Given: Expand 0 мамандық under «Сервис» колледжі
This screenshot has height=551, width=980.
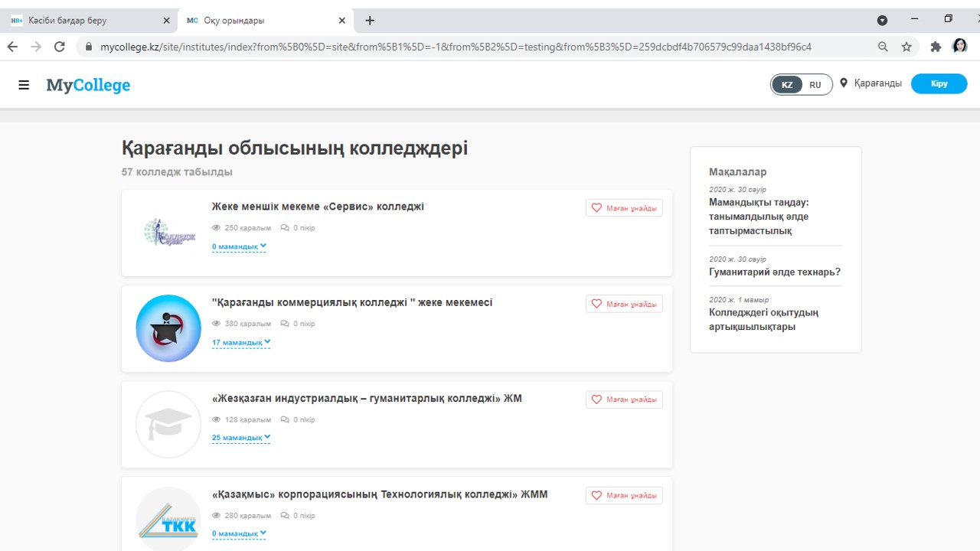Looking at the screenshot, I should (239, 246).
